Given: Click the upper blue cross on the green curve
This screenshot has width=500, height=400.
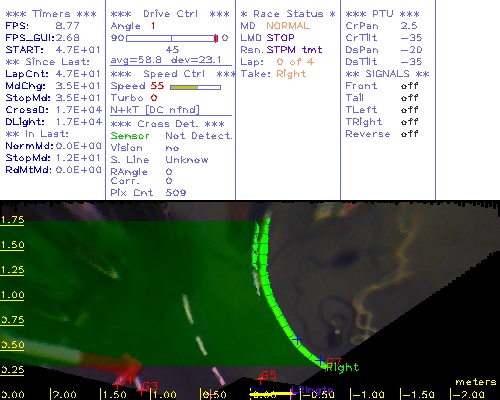Looking at the screenshot, I should (297, 340).
